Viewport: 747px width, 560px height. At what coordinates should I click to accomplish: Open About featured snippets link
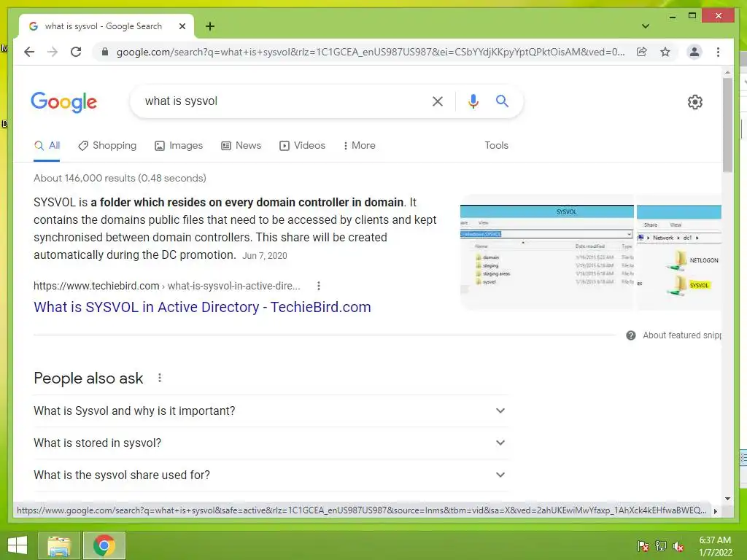pyautogui.click(x=682, y=335)
